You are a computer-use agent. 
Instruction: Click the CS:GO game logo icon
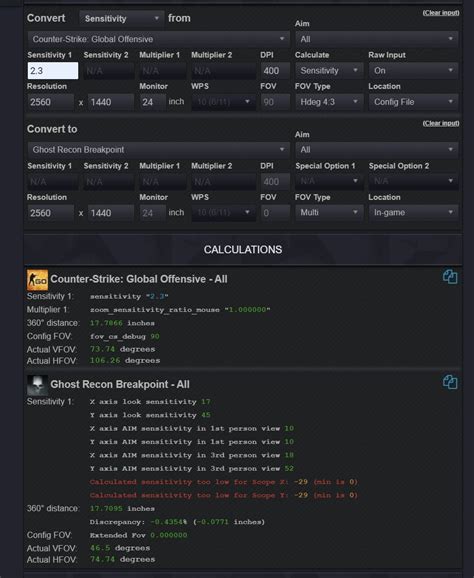(37, 280)
